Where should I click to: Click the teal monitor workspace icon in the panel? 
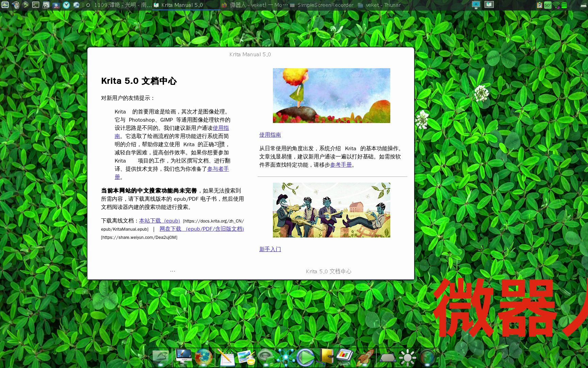[x=476, y=4]
